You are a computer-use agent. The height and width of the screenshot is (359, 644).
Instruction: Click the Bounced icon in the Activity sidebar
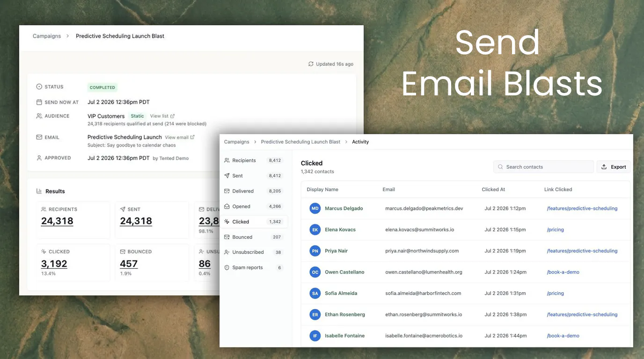227,237
